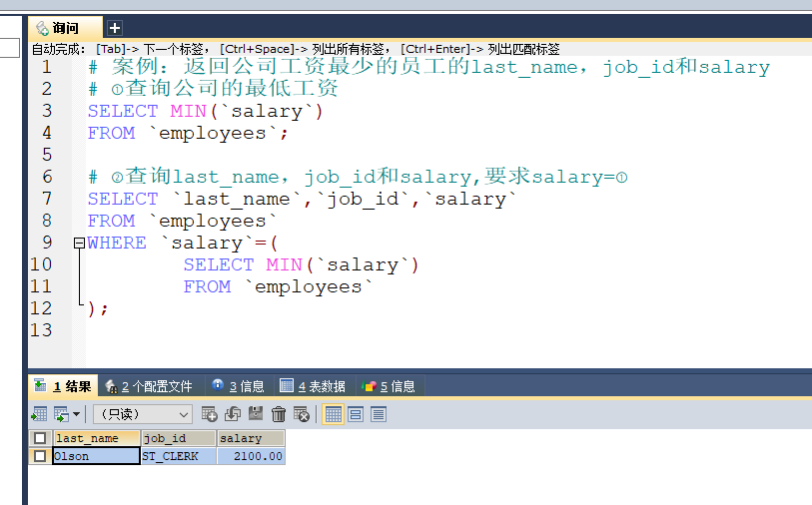
Task: Click the last_name column header
Action: [97, 438]
